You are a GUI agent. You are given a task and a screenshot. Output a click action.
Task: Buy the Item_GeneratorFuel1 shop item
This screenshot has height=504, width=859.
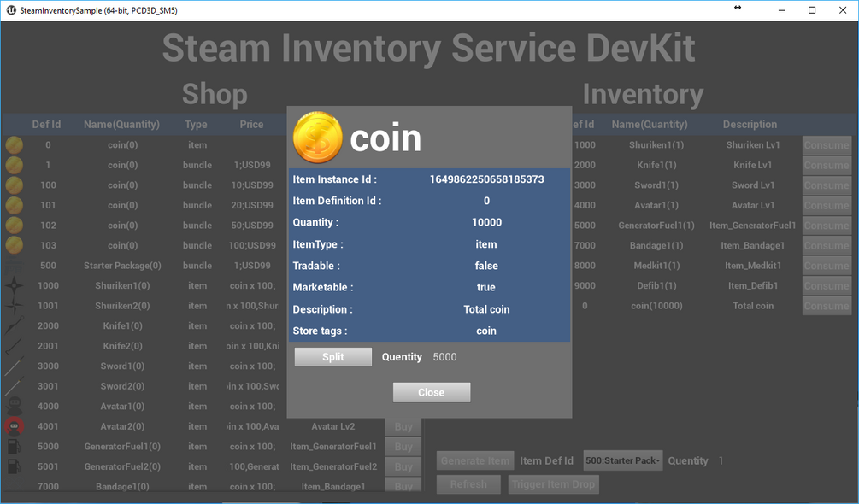(x=403, y=447)
